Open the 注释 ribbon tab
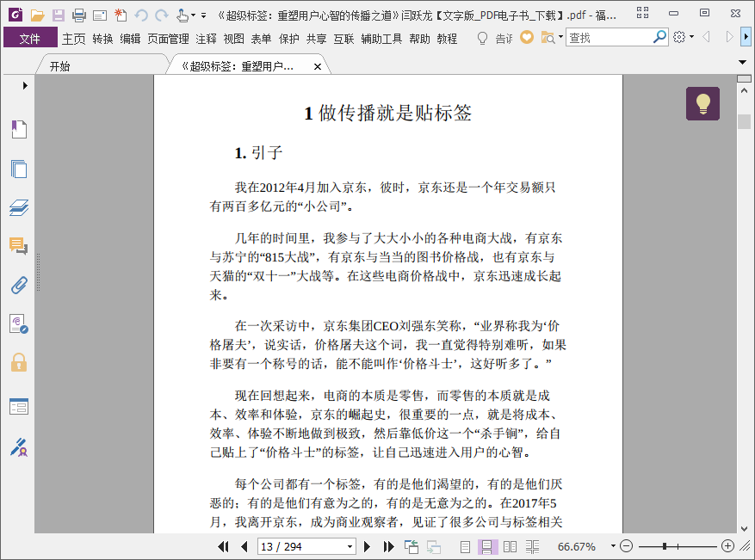Viewport: 755px width, 560px height. (206, 39)
